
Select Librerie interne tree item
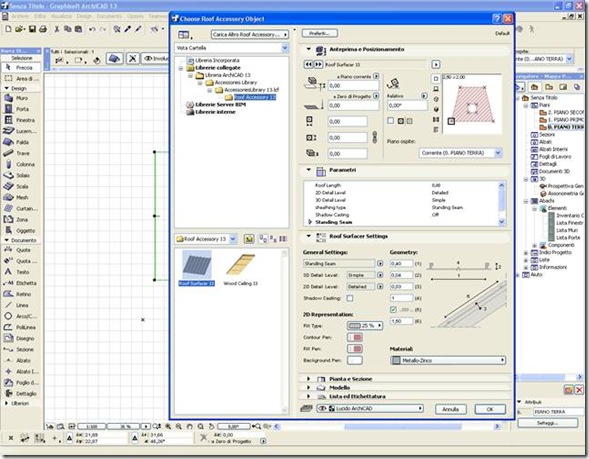click(215, 112)
